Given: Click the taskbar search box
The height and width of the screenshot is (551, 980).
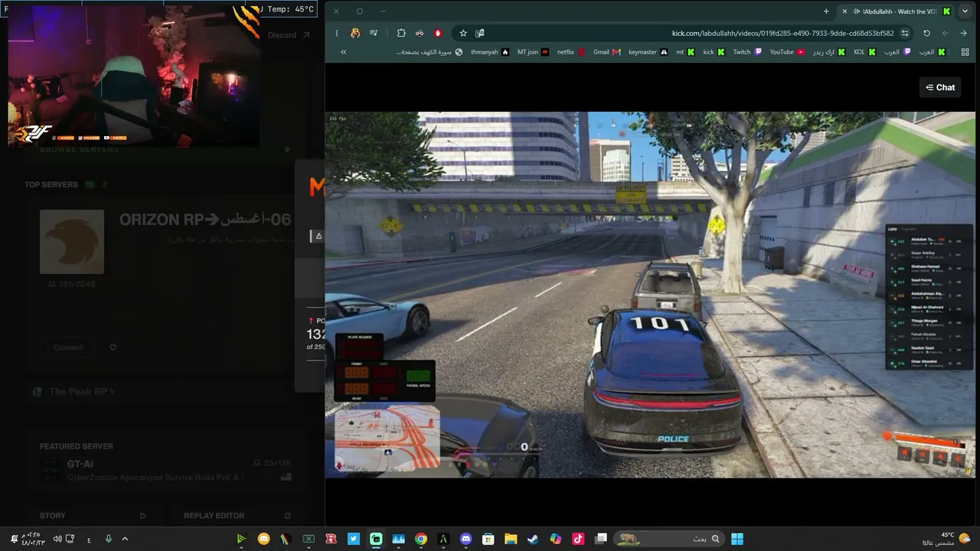Looking at the screenshot, I should tap(669, 539).
